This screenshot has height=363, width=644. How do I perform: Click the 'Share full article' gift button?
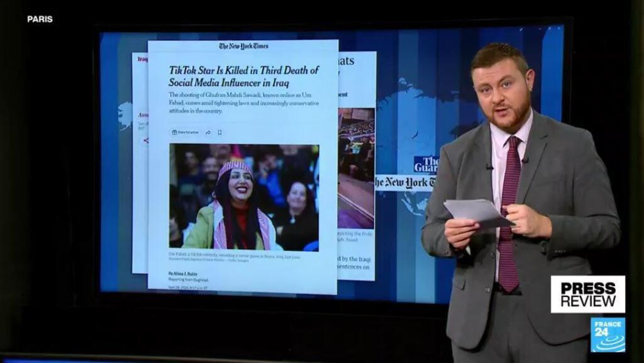(185, 133)
